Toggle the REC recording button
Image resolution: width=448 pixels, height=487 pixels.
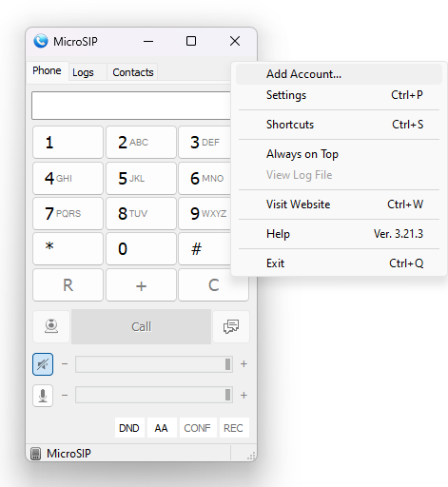(234, 428)
